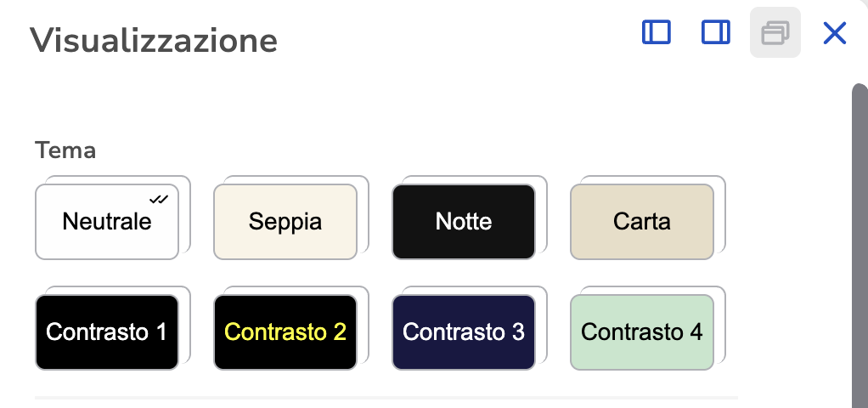Activate the white-on-black Contrasto theme

pyautogui.click(x=107, y=332)
